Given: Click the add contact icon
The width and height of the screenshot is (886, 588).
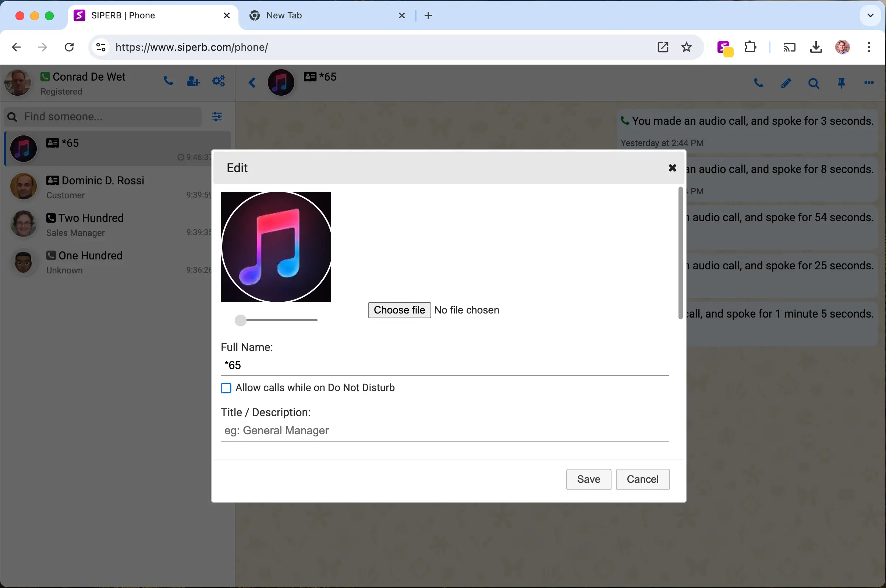Looking at the screenshot, I should 194,81.
